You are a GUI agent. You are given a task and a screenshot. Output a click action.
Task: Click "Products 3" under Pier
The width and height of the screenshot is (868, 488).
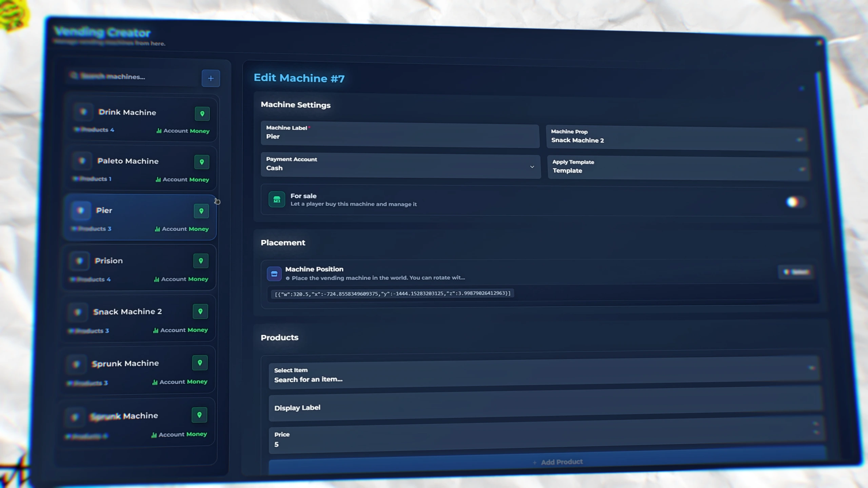[x=91, y=229]
